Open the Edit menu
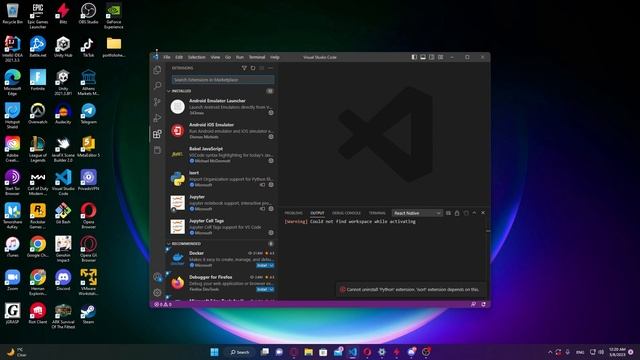The height and width of the screenshot is (360, 640). 179,57
